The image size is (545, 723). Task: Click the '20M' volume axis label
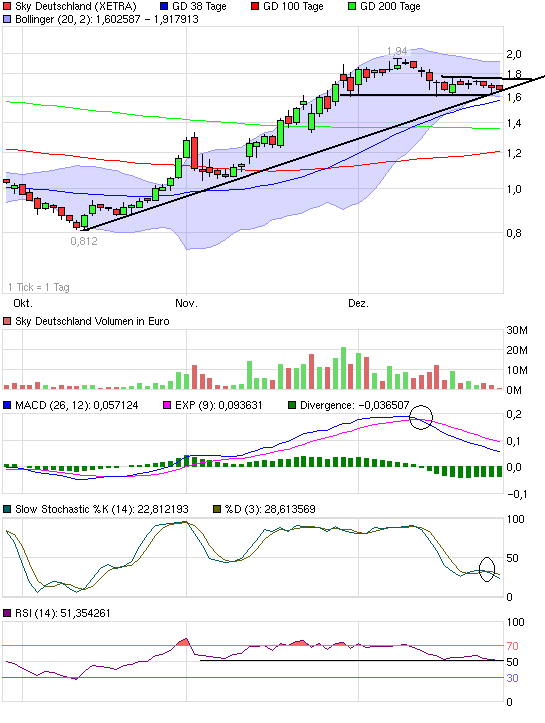(517, 350)
